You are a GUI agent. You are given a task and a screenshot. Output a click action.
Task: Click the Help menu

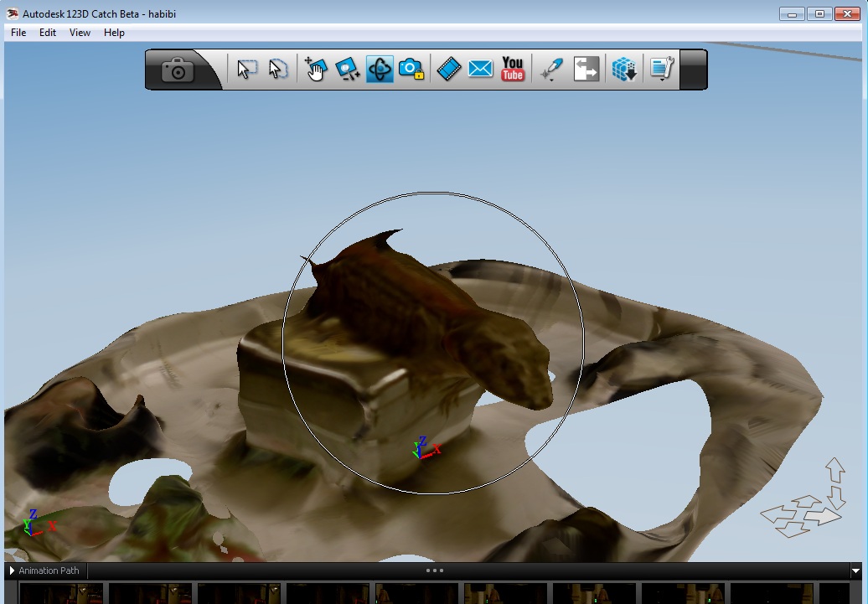pos(114,33)
